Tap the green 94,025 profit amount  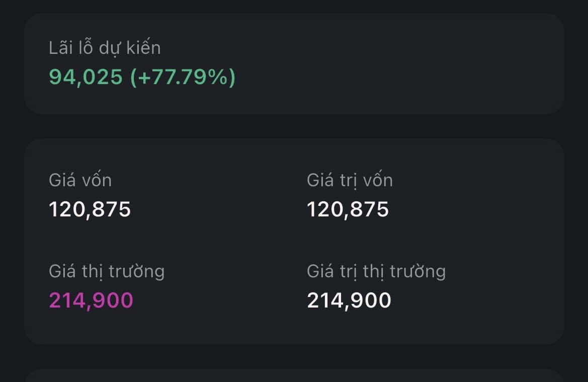[86, 78]
